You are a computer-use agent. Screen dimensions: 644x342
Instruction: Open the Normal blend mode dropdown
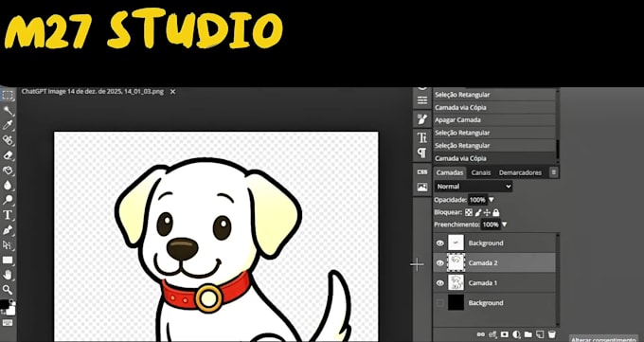[x=474, y=187]
